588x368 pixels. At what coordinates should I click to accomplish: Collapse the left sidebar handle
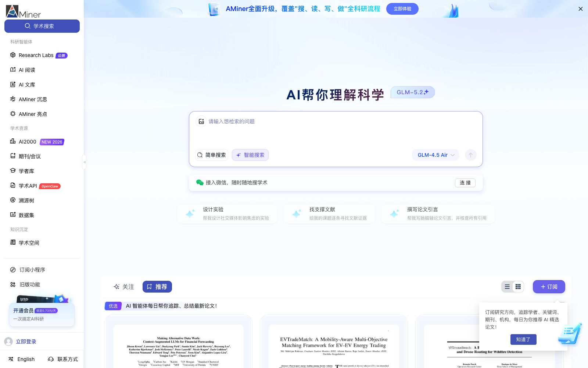coord(84,162)
